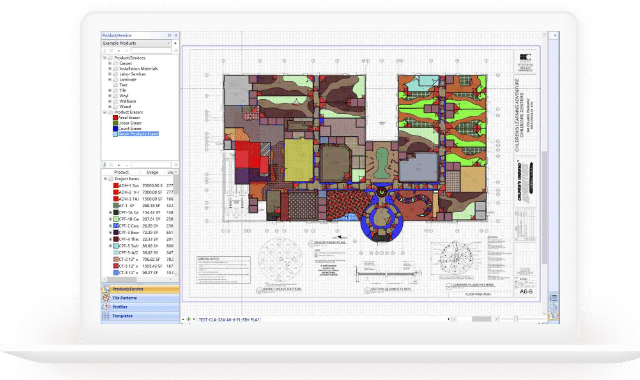This screenshot has width=640, height=380.
Task: Collapse the Product Erasers group
Action: coord(105,112)
